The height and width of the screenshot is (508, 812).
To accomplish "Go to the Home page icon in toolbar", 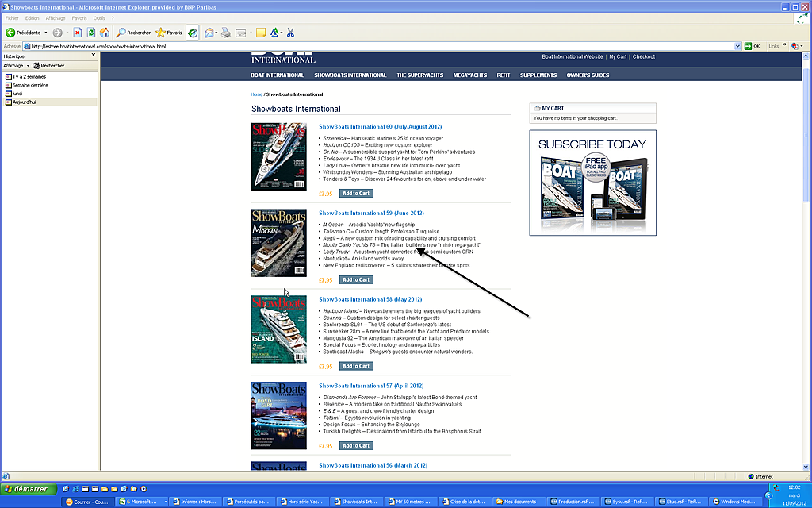I will click(x=105, y=33).
